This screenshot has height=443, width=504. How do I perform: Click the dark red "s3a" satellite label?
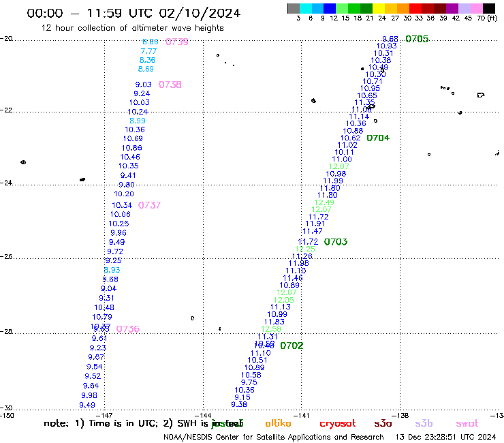click(383, 423)
